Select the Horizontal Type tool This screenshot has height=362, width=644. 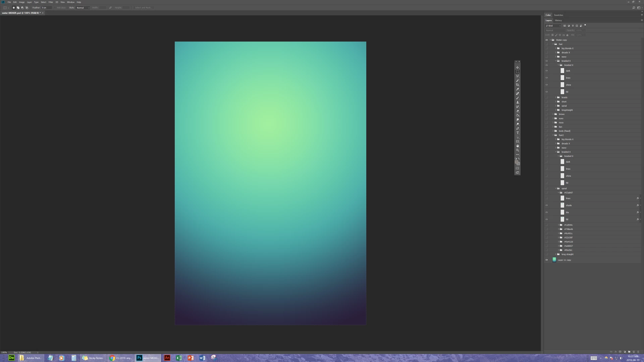[518, 133]
